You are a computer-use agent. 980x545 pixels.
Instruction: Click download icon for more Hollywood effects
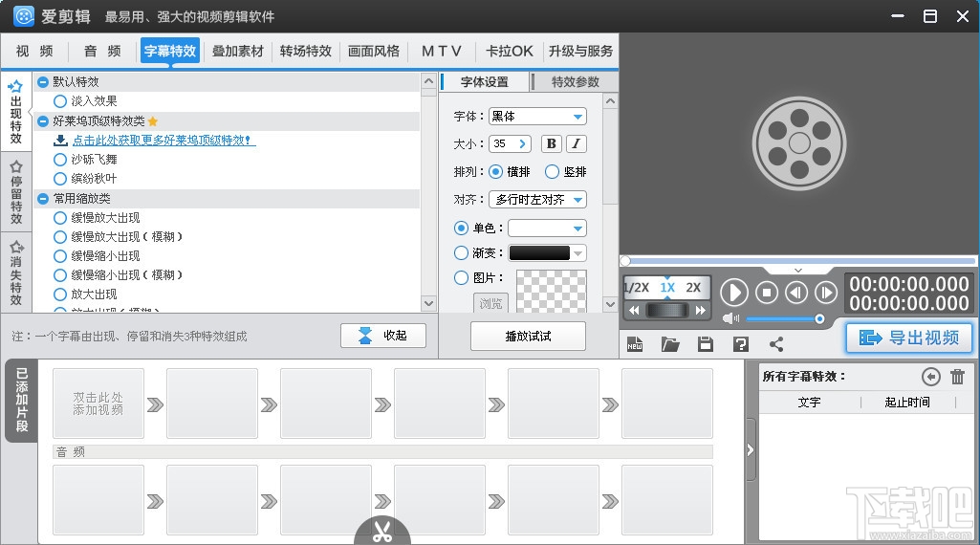coord(60,140)
